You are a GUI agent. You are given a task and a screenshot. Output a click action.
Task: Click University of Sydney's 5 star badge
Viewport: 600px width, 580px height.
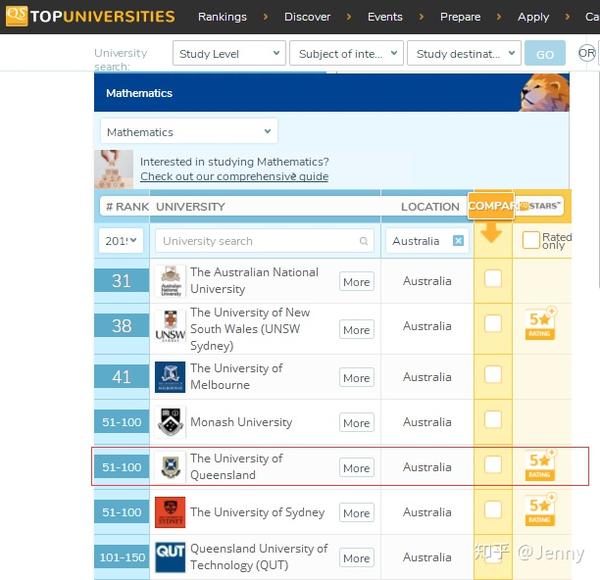(540, 510)
